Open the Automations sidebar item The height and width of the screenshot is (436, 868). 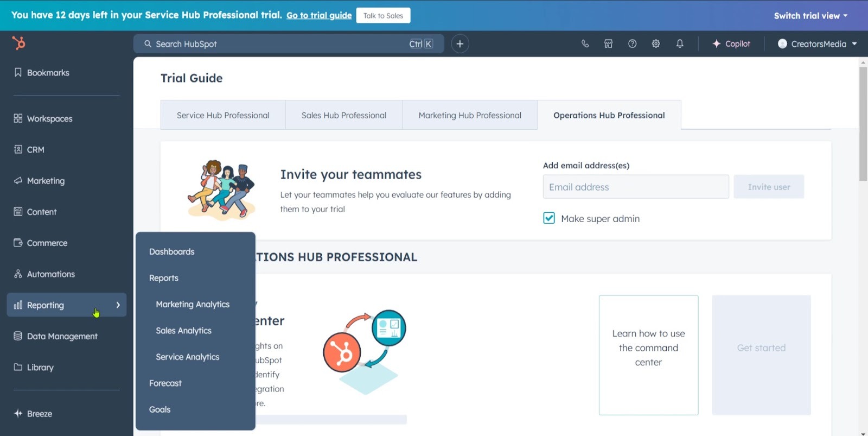(44, 274)
